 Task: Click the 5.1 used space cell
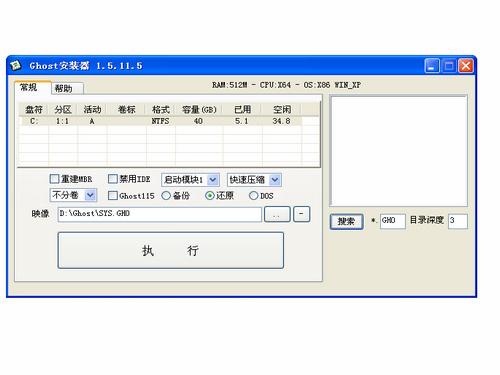pyautogui.click(x=242, y=121)
